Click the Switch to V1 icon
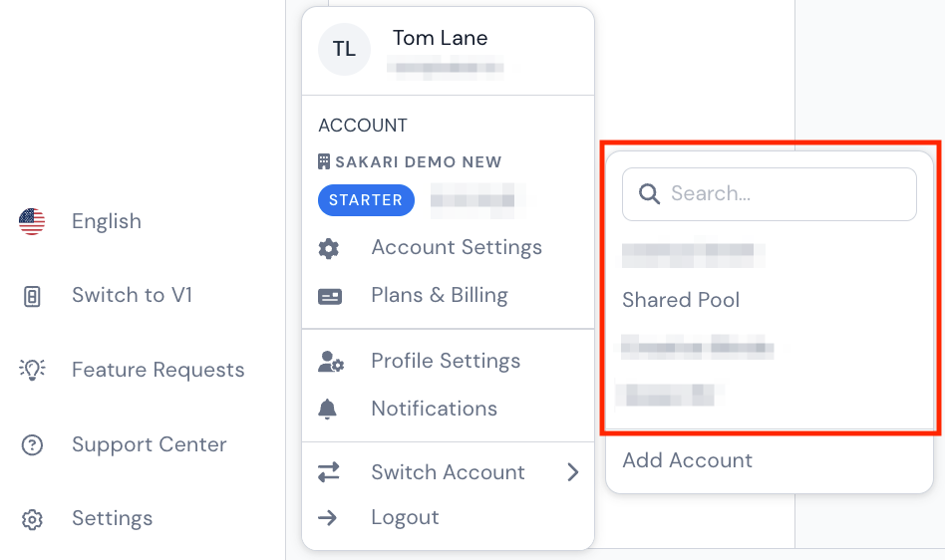 pyautogui.click(x=32, y=296)
